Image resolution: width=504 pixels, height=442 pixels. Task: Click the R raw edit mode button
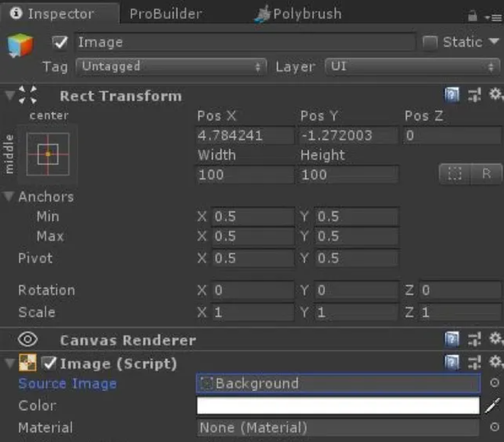point(486,174)
